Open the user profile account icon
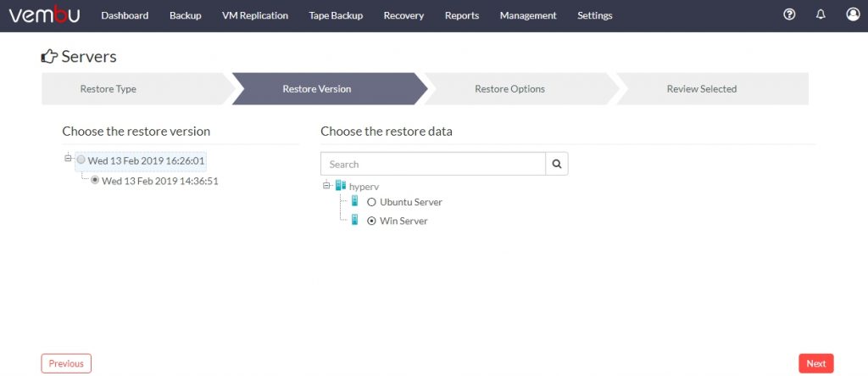The image size is (868, 376). point(853,14)
